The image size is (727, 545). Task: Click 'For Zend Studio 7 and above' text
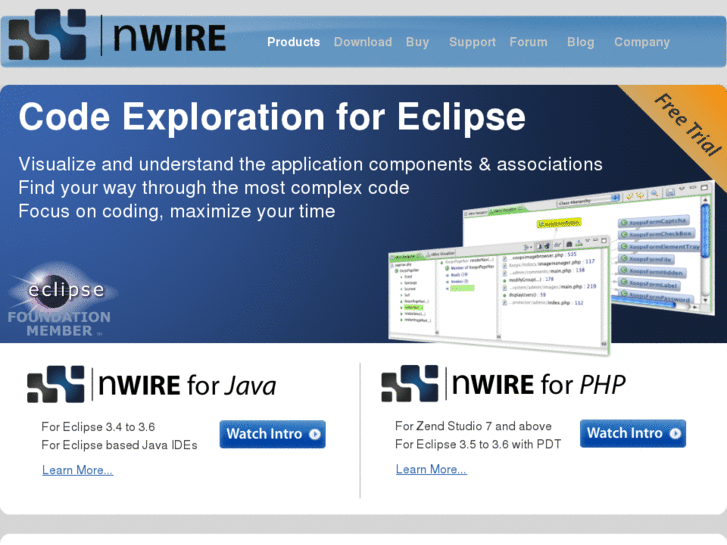[473, 426]
